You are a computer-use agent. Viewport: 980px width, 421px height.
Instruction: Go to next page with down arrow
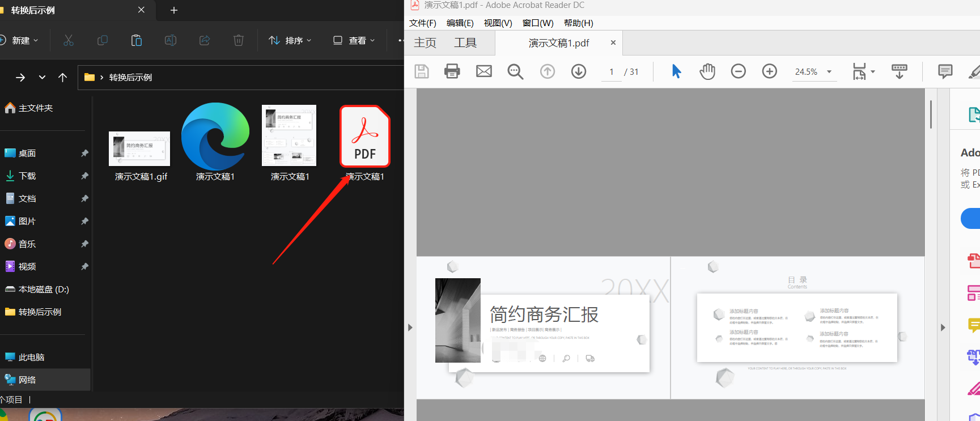[x=579, y=71]
